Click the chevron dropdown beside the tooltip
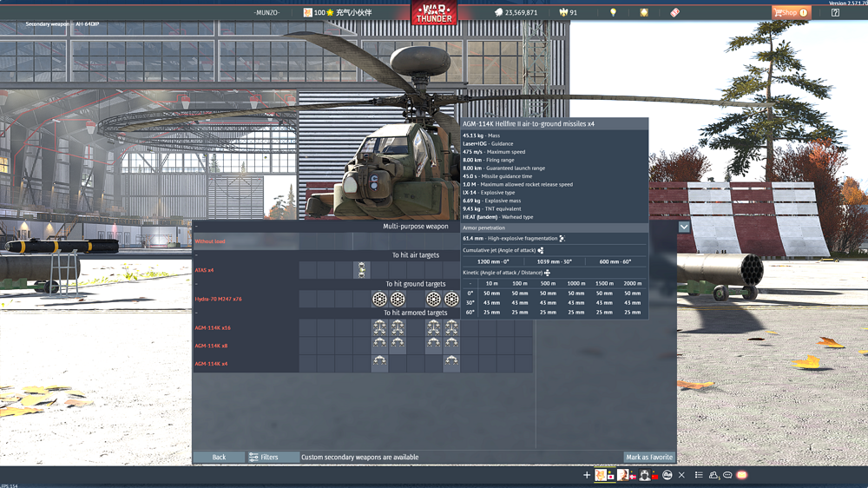 (x=684, y=228)
